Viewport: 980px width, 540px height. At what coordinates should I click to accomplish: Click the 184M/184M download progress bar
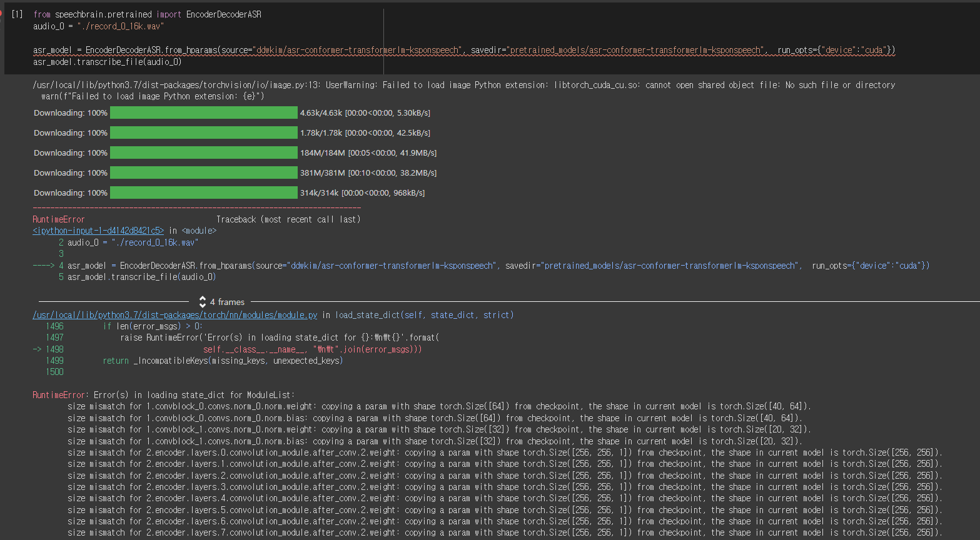203,152
